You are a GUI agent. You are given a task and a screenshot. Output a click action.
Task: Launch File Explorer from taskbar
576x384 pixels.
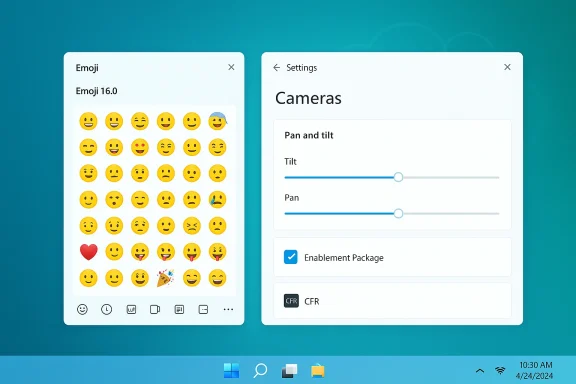pos(318,371)
